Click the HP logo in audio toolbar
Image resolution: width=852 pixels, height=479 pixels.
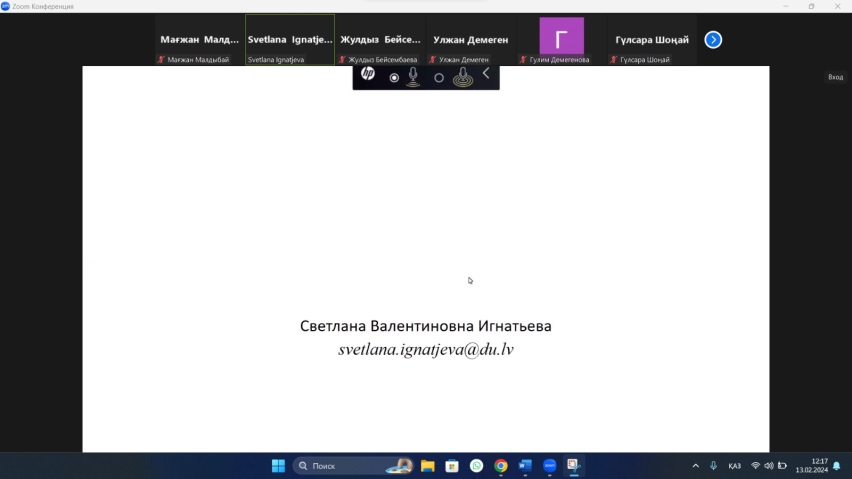368,74
